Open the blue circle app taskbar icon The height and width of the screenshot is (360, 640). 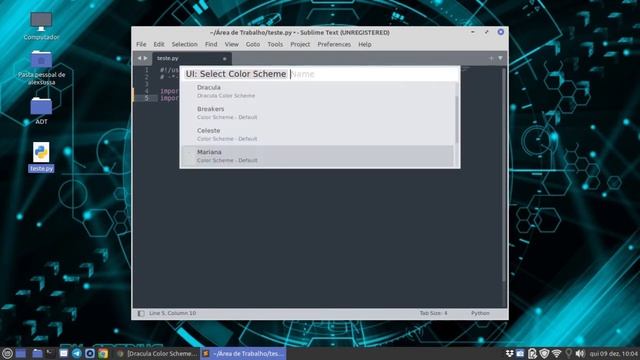90,353
